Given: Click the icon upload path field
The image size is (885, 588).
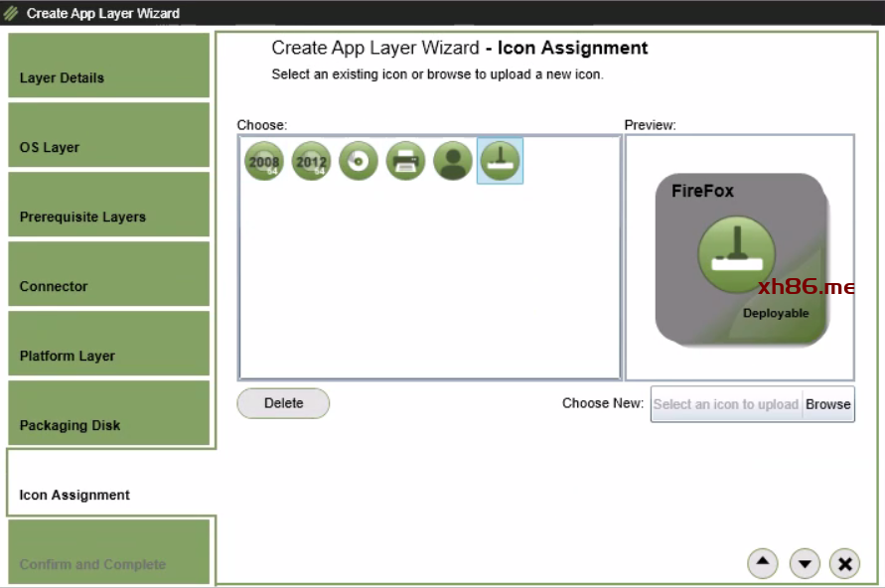Looking at the screenshot, I should tap(726, 404).
